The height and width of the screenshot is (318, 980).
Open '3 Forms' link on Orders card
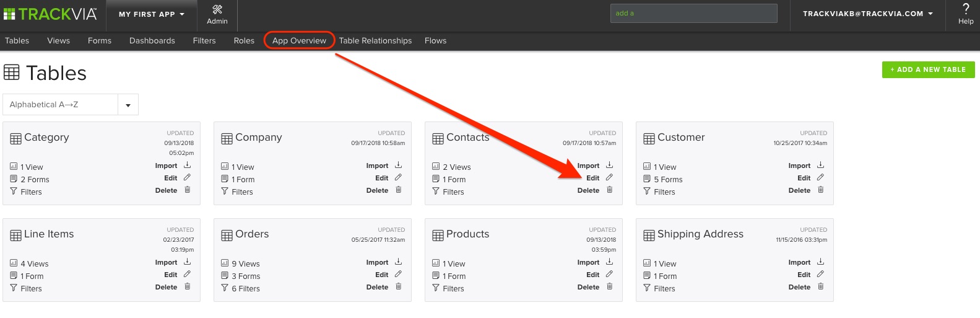(x=246, y=276)
